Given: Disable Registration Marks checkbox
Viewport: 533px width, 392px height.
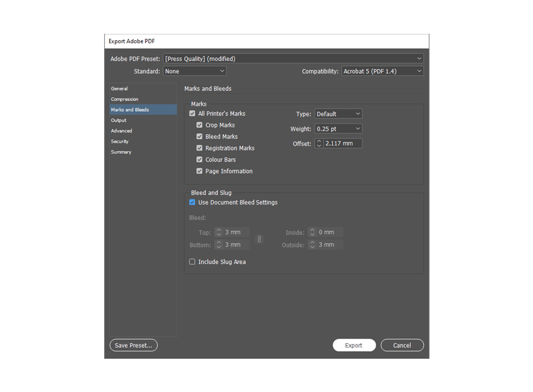Looking at the screenshot, I should 199,148.
